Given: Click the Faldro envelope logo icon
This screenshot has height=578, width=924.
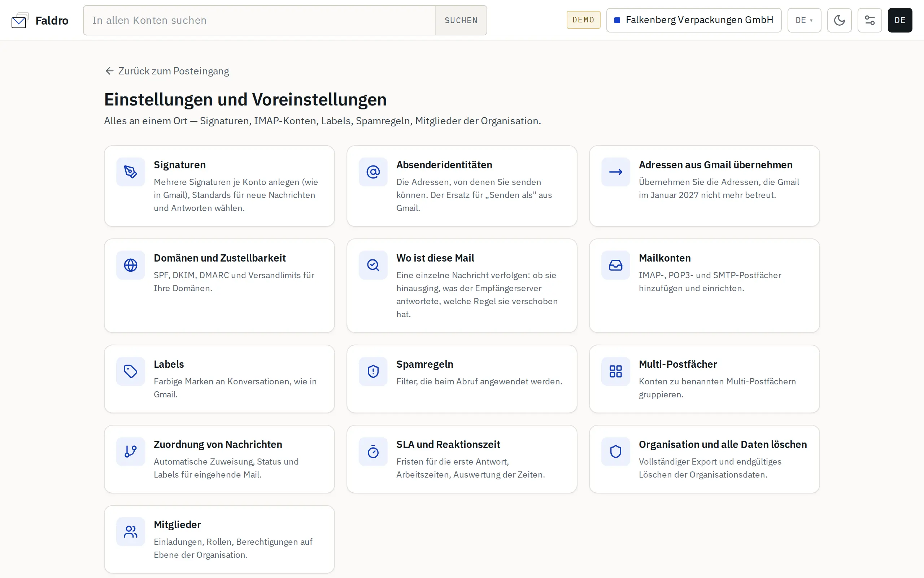Looking at the screenshot, I should point(20,21).
